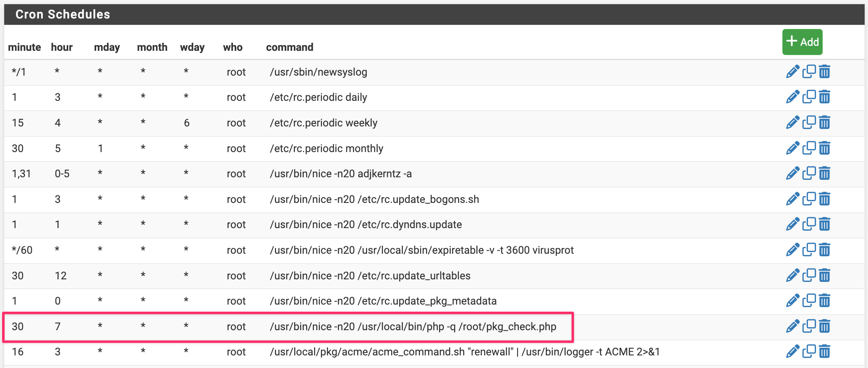Click the Cron Schedules panel title
Viewport: 868px width, 368px height.
(x=63, y=14)
